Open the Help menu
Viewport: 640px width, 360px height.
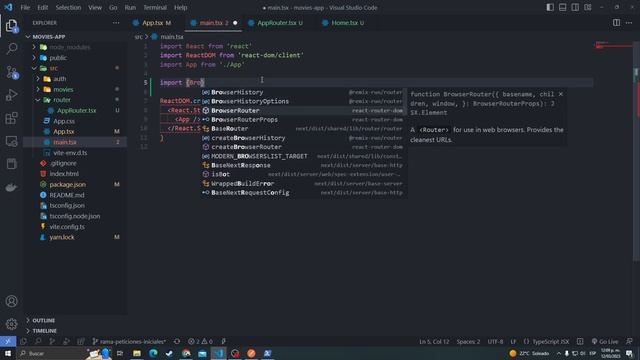[180, 7]
